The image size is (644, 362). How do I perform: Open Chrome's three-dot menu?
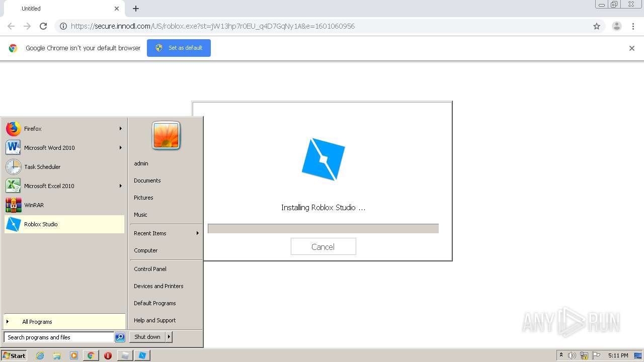[633, 26]
